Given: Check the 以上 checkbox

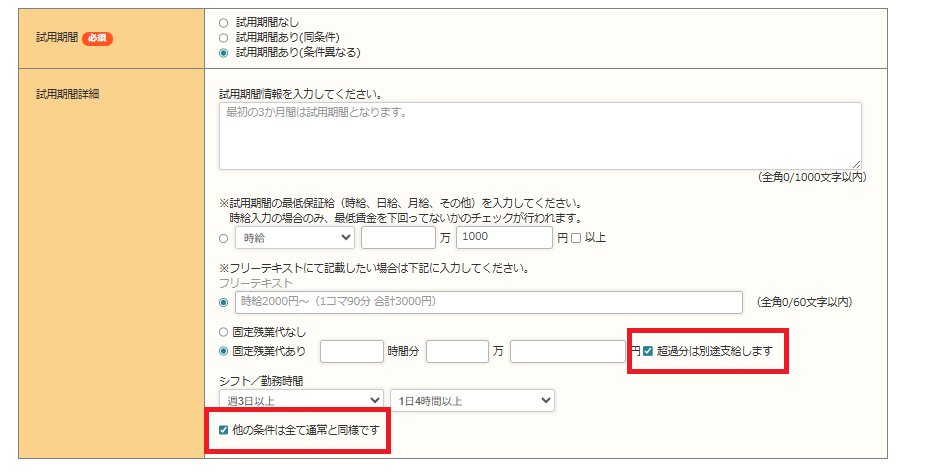Looking at the screenshot, I should (x=575, y=238).
